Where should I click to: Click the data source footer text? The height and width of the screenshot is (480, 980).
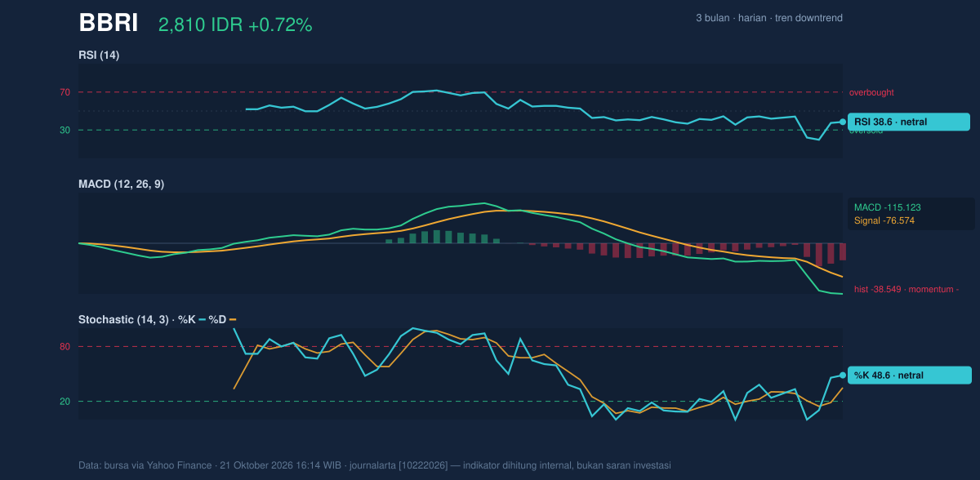375,465
